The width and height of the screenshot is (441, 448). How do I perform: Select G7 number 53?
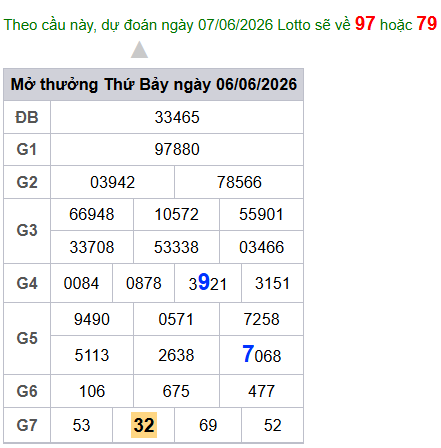pos(81,425)
